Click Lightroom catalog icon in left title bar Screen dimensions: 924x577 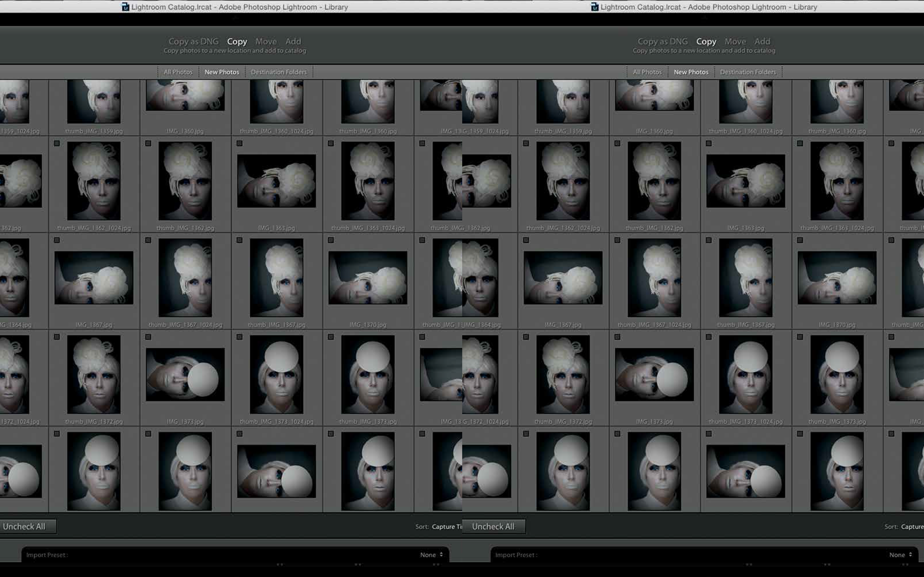125,7
